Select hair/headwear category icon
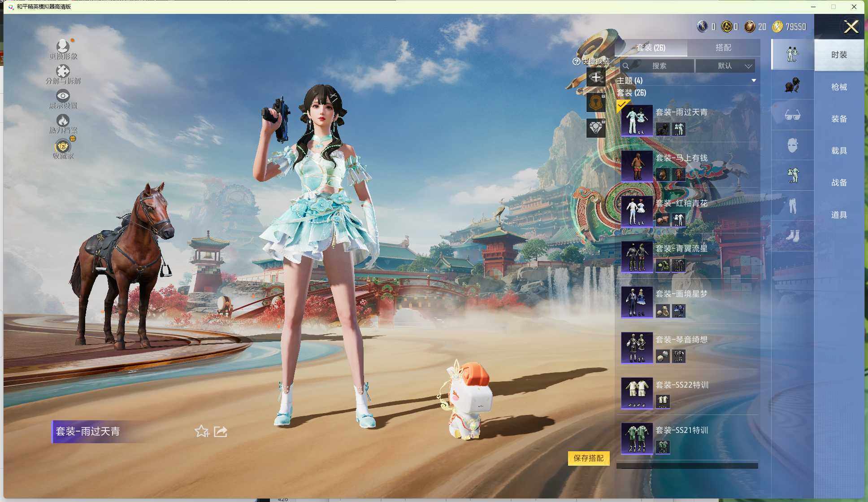The image size is (868, 502). 792,85
